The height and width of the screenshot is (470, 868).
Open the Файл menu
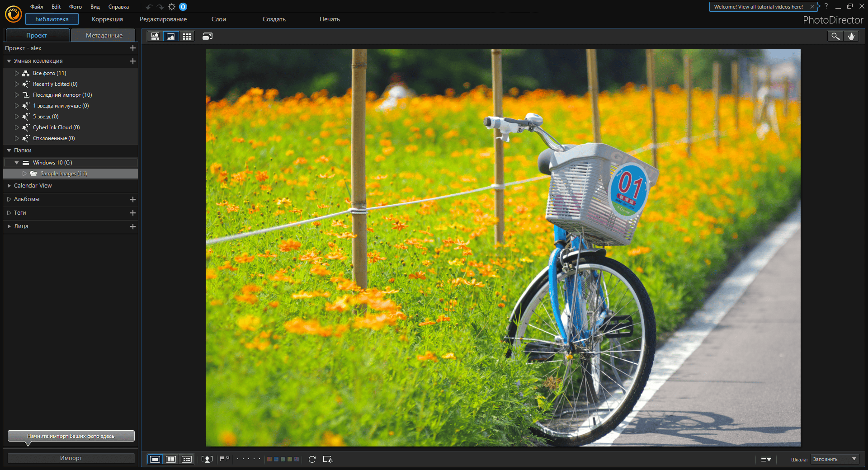37,7
